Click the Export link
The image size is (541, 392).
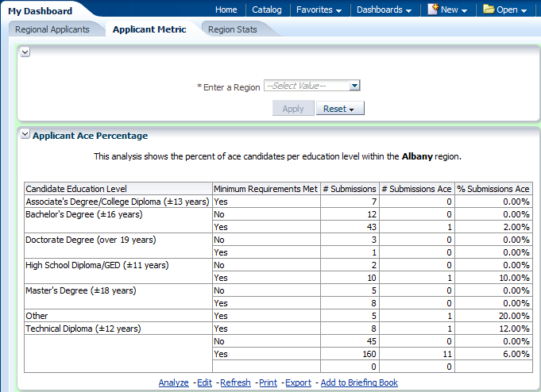[x=299, y=382]
